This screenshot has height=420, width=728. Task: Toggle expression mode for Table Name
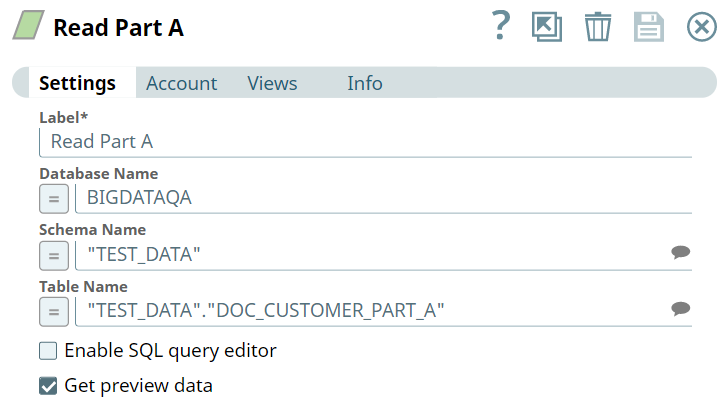pyautogui.click(x=54, y=311)
